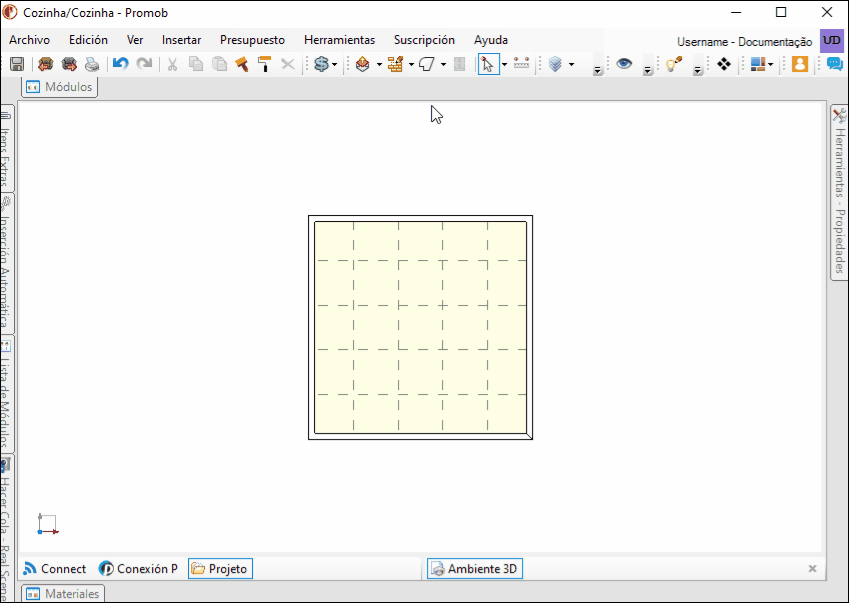
Task: Click the import icon with left arrow
Action: tap(45, 64)
